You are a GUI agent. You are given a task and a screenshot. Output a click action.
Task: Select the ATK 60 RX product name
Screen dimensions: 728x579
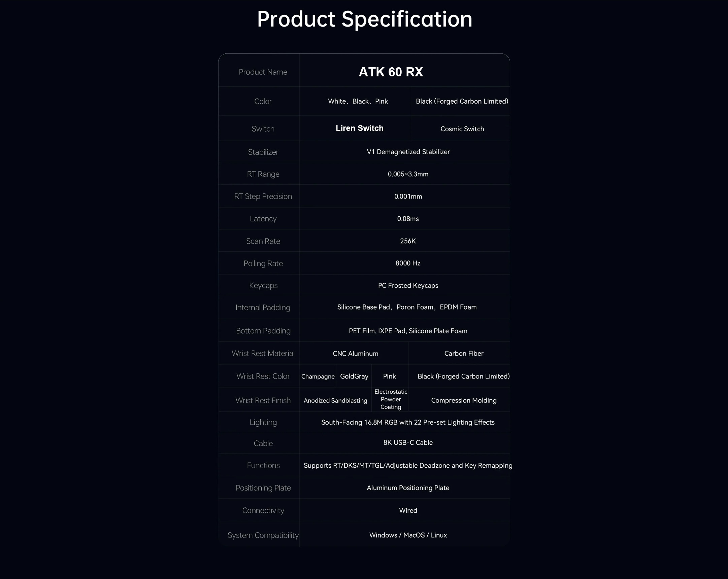(391, 72)
